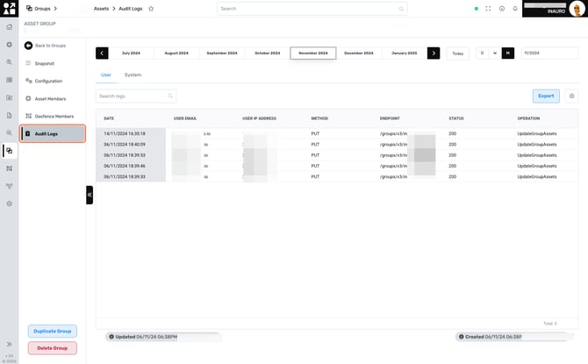Select November 2024 in timeline
Viewport: 588px width, 364px height.
313,54
